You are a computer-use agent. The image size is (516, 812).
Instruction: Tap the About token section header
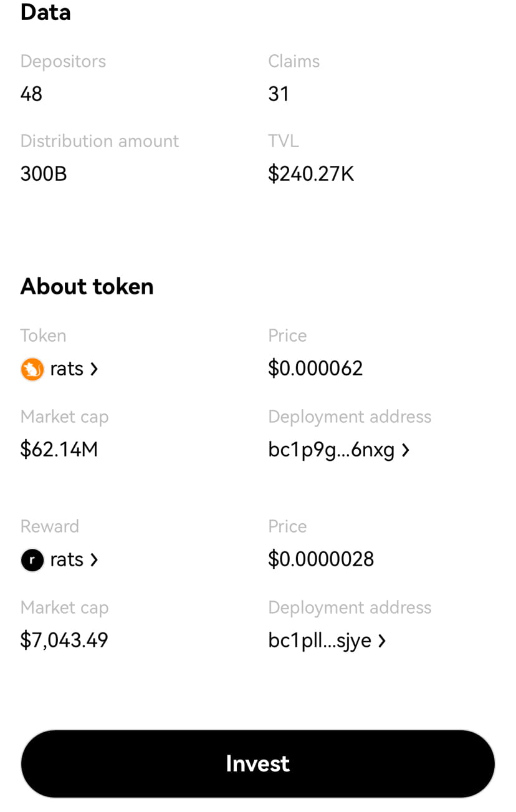coord(87,286)
